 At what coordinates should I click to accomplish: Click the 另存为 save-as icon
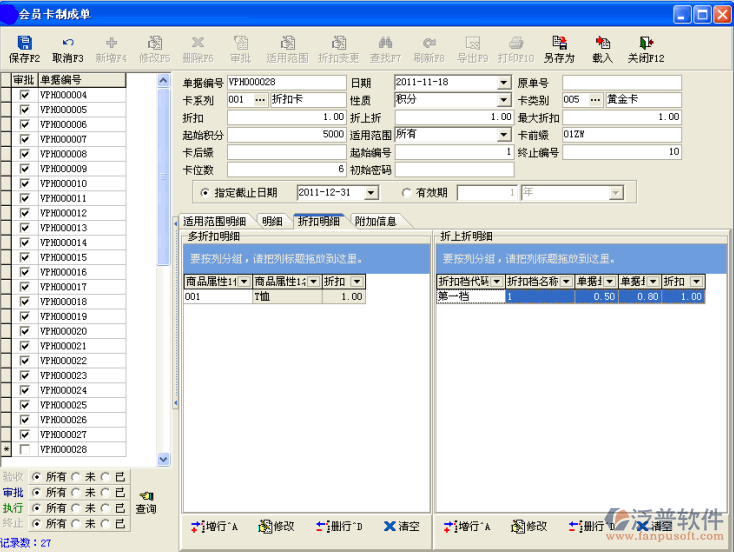pyautogui.click(x=559, y=43)
